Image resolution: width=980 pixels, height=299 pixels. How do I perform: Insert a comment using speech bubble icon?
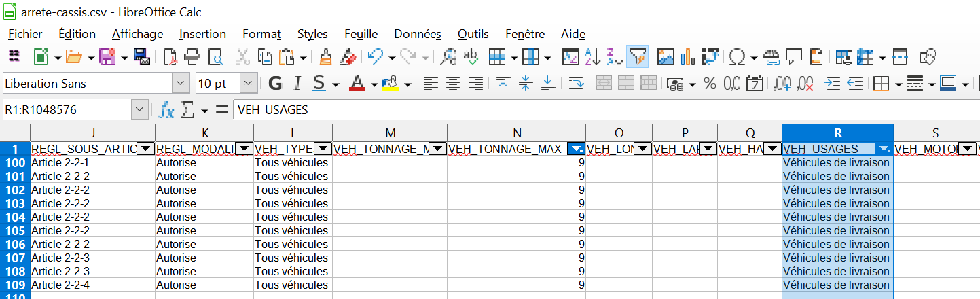click(x=794, y=56)
